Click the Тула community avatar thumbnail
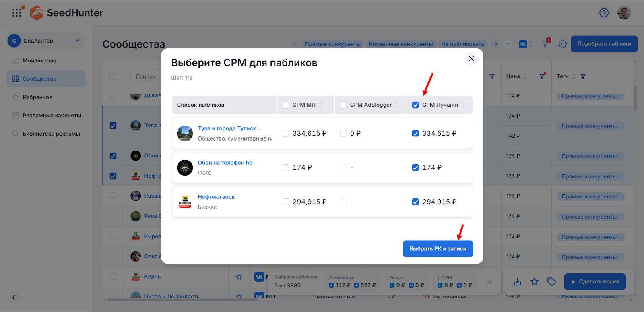The width and height of the screenshot is (644, 312). [x=185, y=133]
